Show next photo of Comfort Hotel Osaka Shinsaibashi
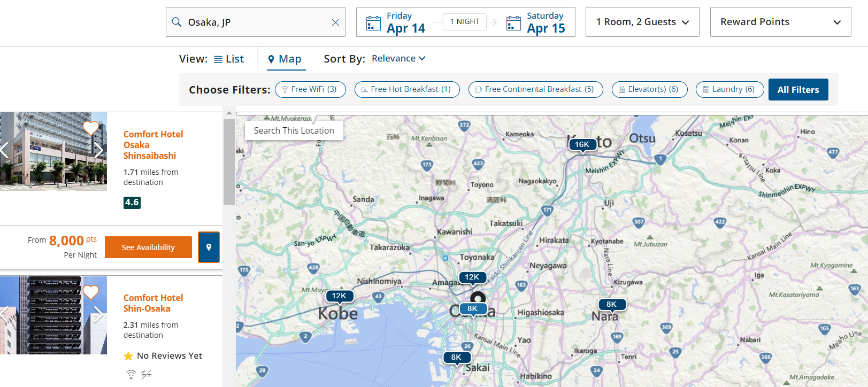Viewport: 868px width, 387px height. 98,151
